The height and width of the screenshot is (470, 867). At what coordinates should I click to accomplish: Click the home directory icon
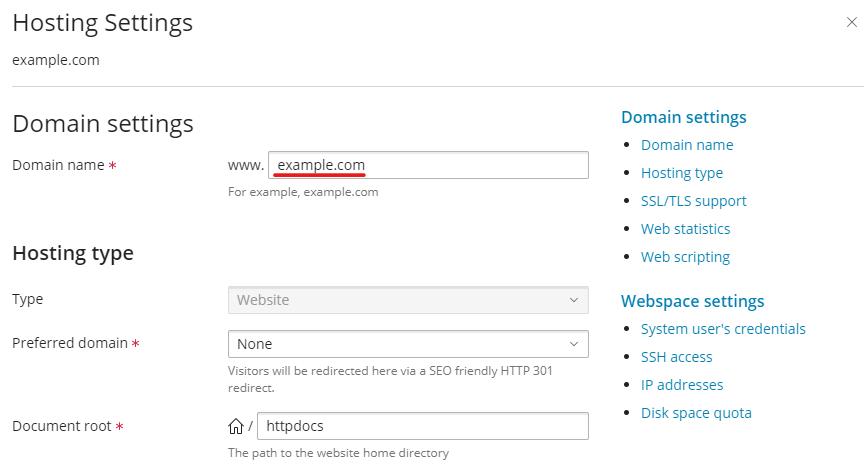pyautogui.click(x=236, y=427)
